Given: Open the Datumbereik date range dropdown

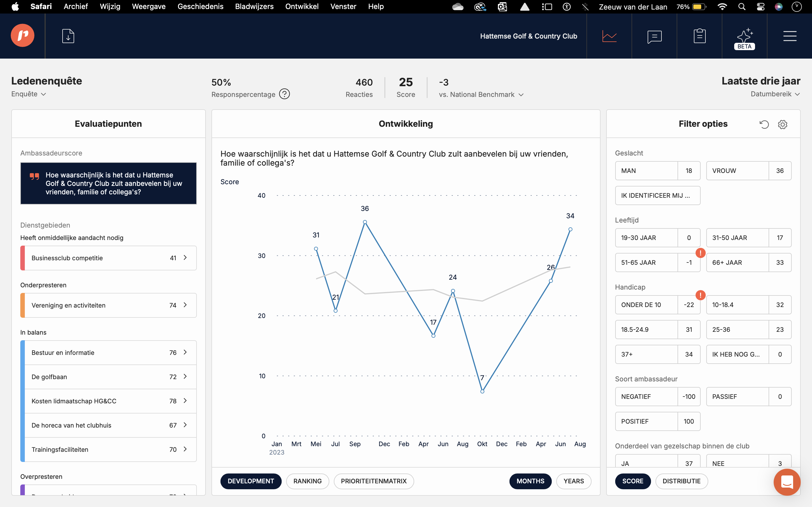Looking at the screenshot, I should [x=775, y=94].
